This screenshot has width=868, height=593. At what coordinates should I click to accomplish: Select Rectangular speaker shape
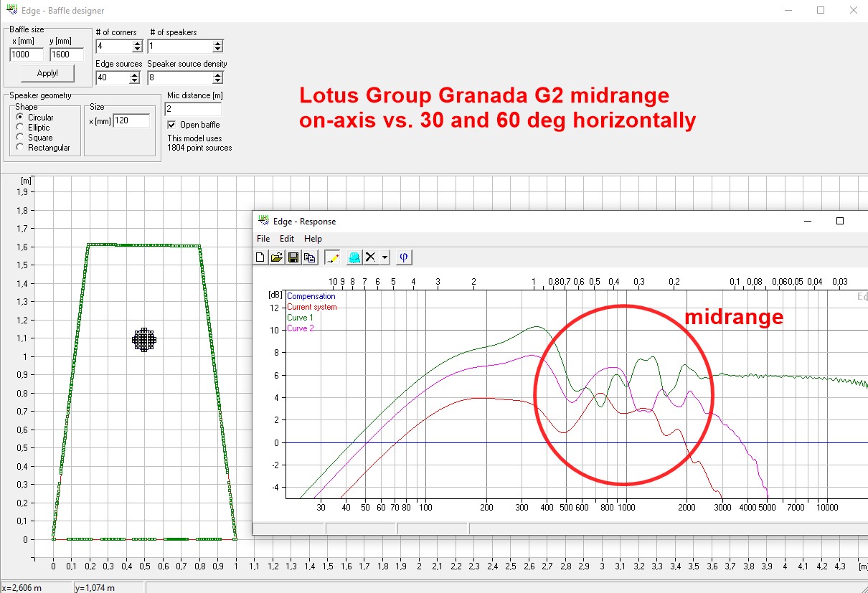coord(20,148)
